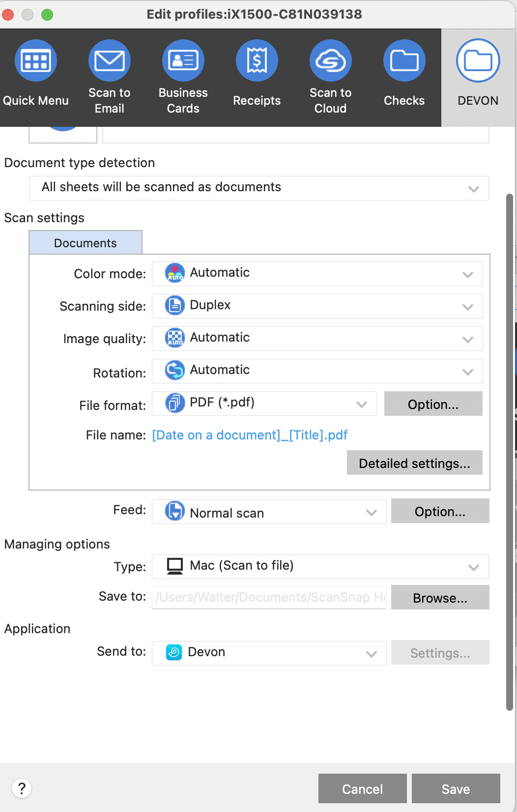Expand the Document type detection dropdown

(259, 188)
